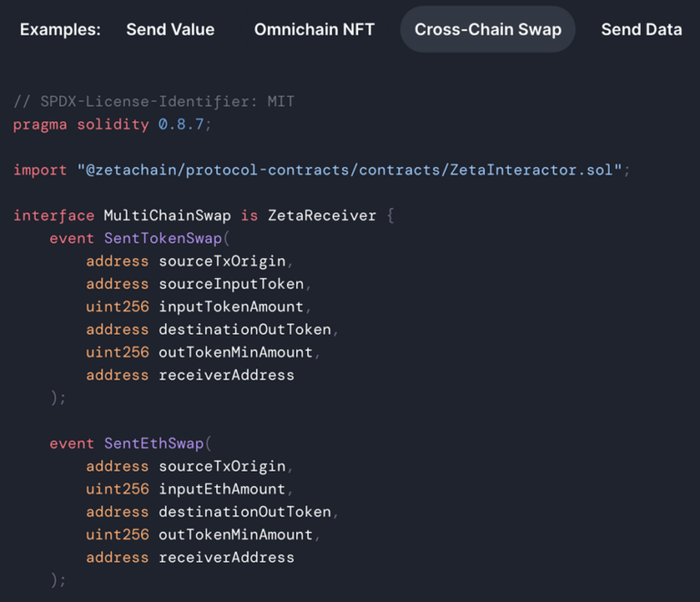Click the SPDX-License-Identifier comment line
700x602 pixels.
[154, 101]
